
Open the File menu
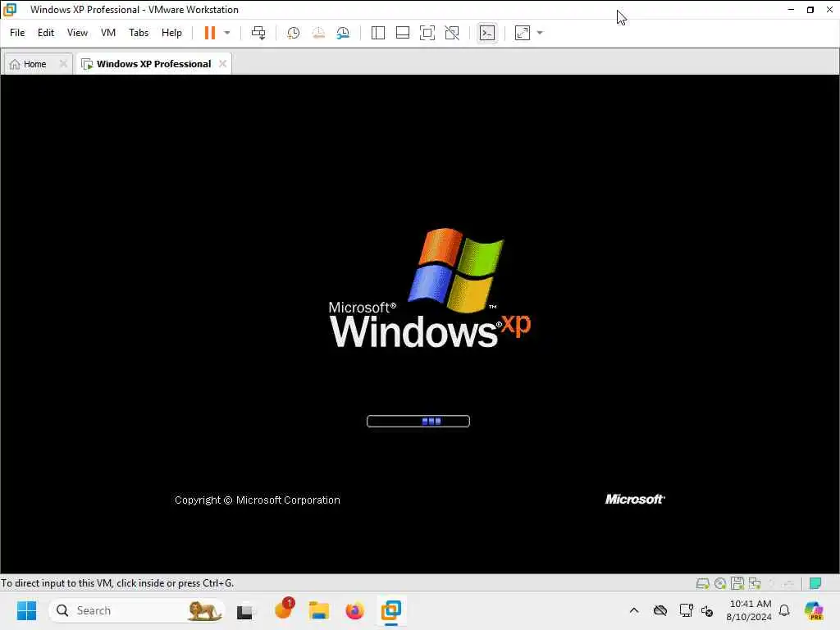pos(17,33)
